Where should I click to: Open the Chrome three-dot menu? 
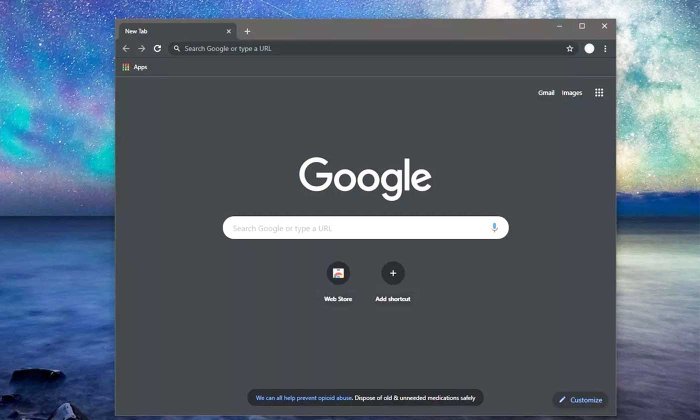click(605, 49)
